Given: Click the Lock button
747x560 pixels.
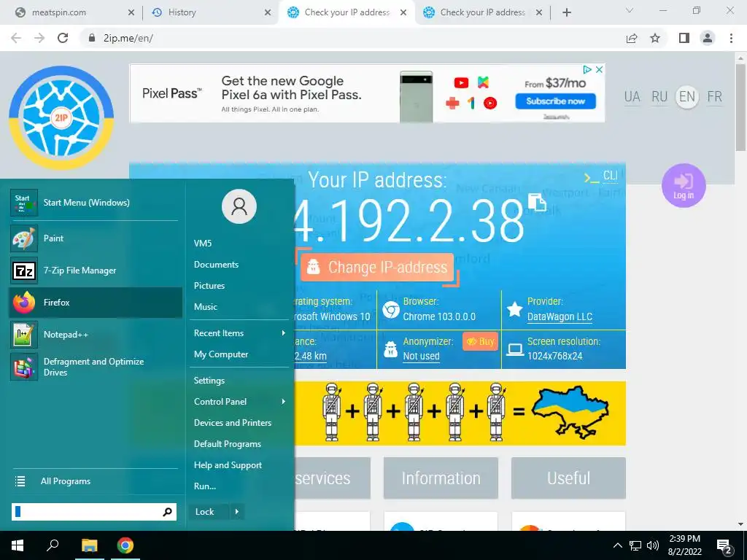Looking at the screenshot, I should pos(209,512).
